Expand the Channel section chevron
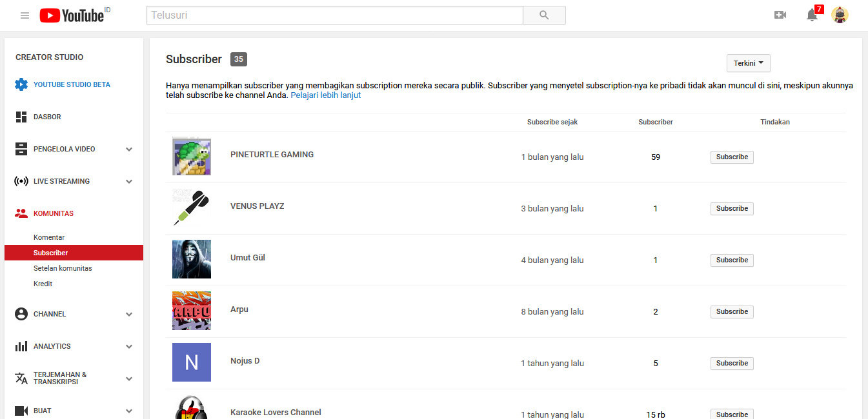 click(x=129, y=314)
